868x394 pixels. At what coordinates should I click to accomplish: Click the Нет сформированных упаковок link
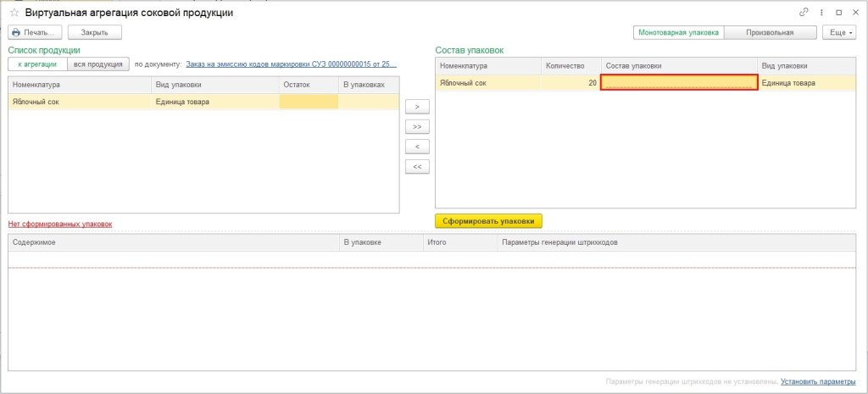[59, 224]
